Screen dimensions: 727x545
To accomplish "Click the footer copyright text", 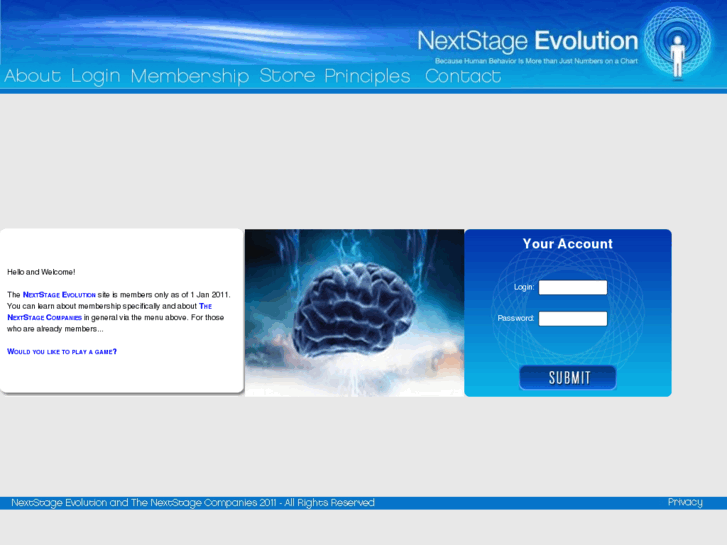I will [x=193, y=503].
